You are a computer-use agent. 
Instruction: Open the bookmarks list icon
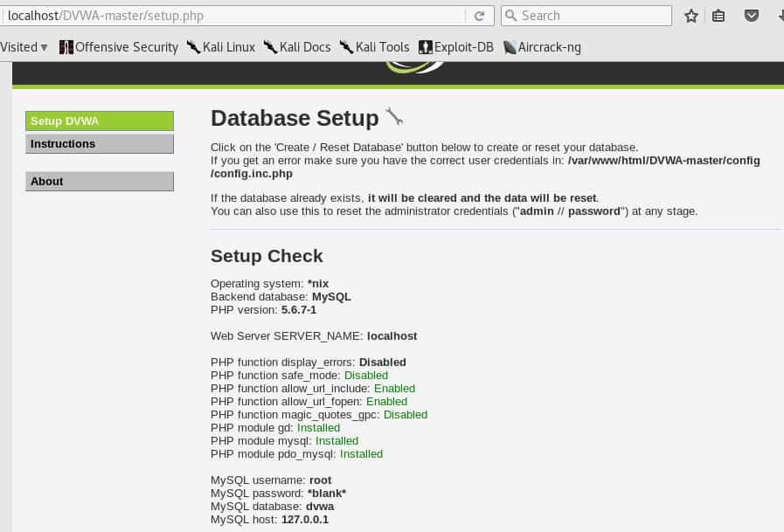tap(718, 16)
